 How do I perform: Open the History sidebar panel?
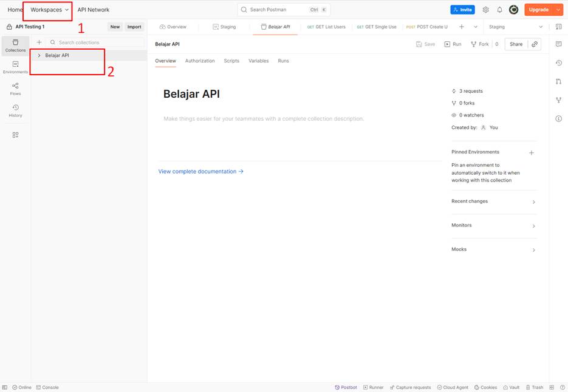(x=15, y=110)
